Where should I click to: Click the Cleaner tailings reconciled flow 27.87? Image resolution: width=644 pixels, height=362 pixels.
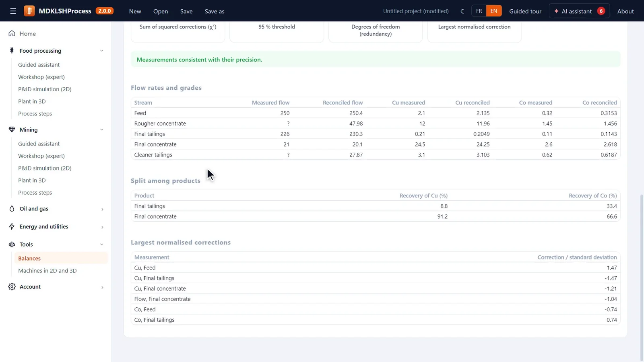(x=356, y=155)
